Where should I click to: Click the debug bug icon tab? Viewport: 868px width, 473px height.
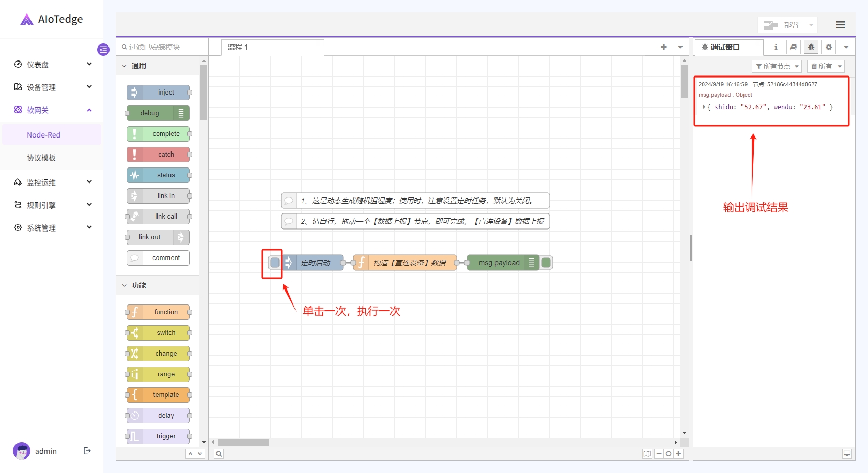click(x=811, y=47)
